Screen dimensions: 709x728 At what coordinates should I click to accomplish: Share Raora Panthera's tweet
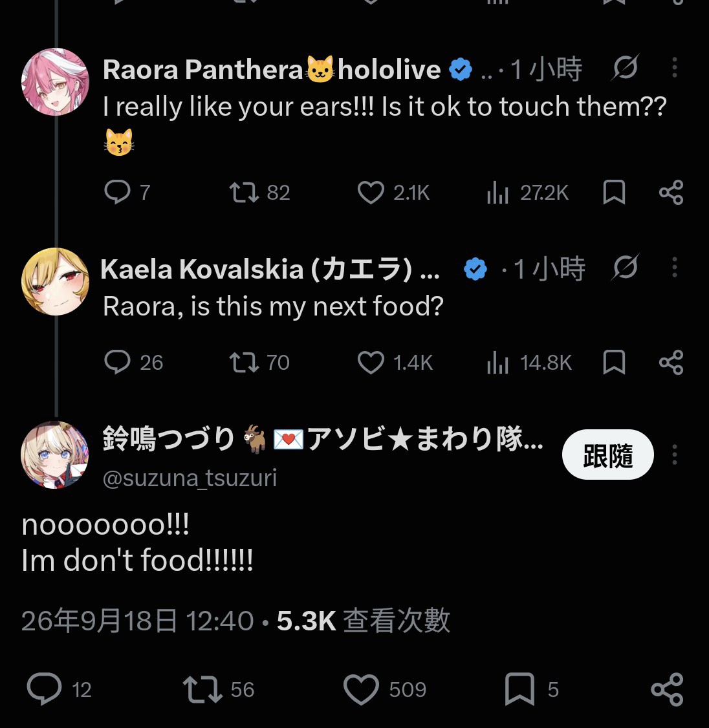pyautogui.click(x=671, y=193)
